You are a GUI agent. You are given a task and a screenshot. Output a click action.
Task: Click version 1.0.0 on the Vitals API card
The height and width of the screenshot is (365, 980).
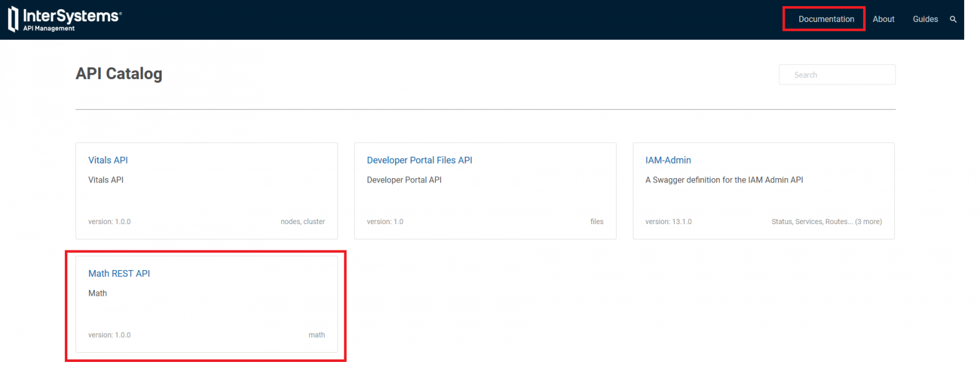[109, 222]
